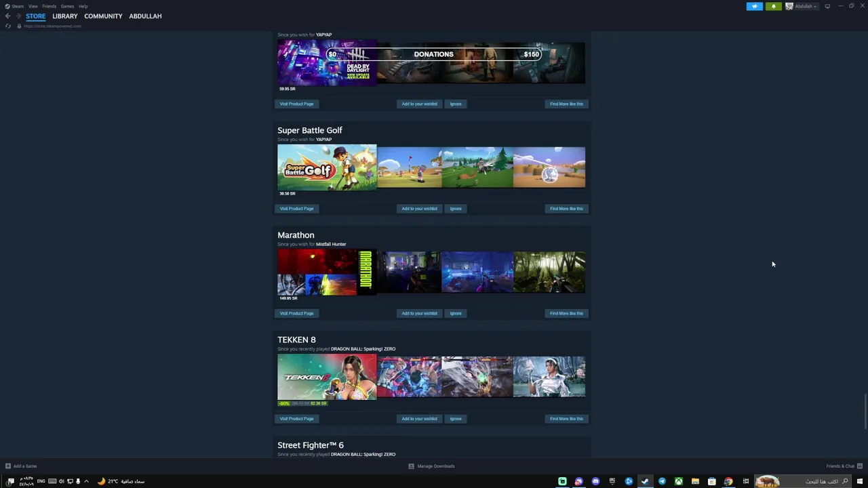The height and width of the screenshot is (488, 868).
Task: Click the page vertical scrollbar thumb
Action: pos(865,411)
